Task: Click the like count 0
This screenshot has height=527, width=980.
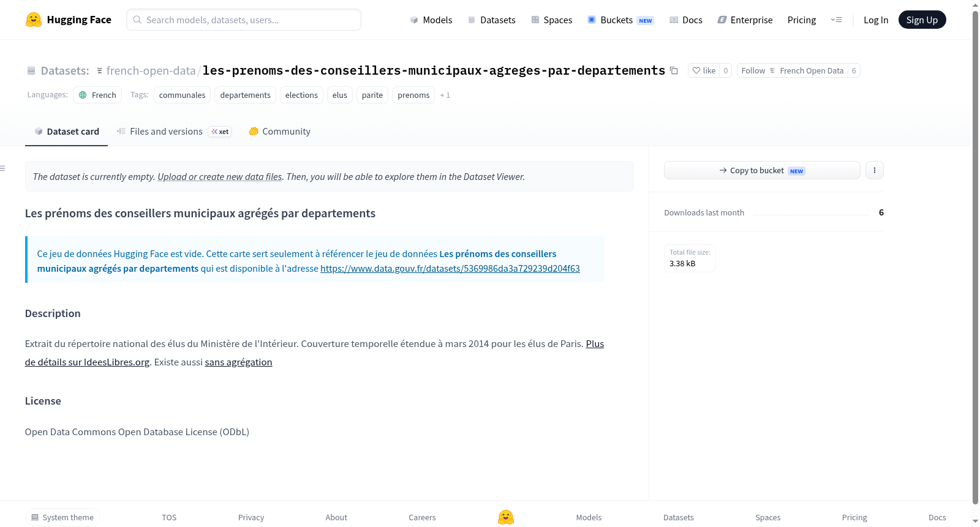Action: click(726, 70)
